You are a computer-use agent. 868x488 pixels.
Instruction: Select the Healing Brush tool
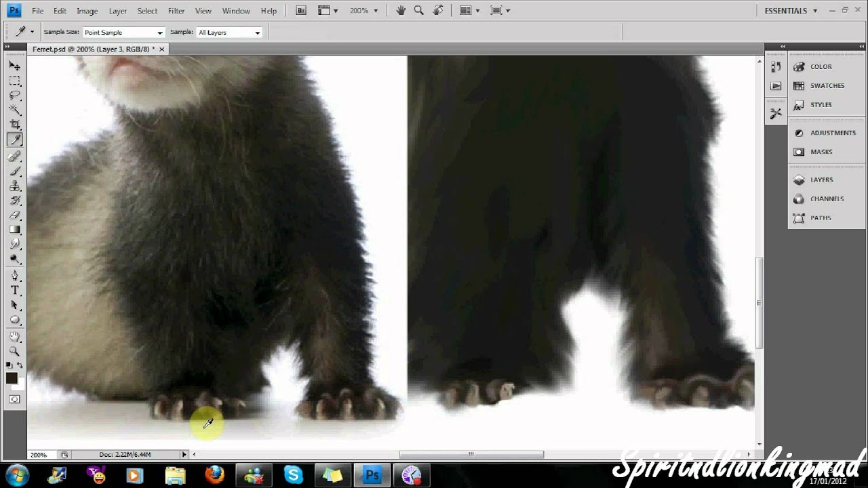14,157
